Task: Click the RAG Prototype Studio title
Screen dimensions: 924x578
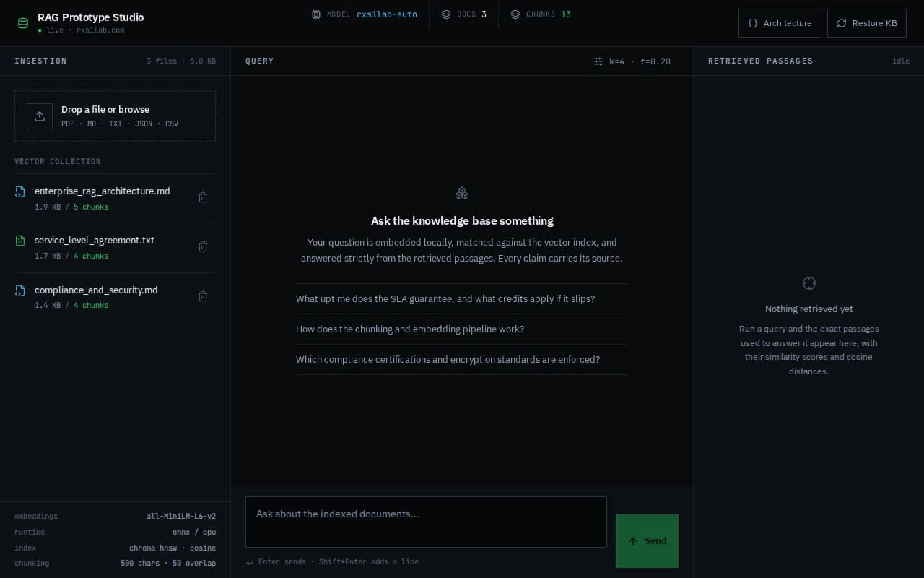Action: click(91, 17)
